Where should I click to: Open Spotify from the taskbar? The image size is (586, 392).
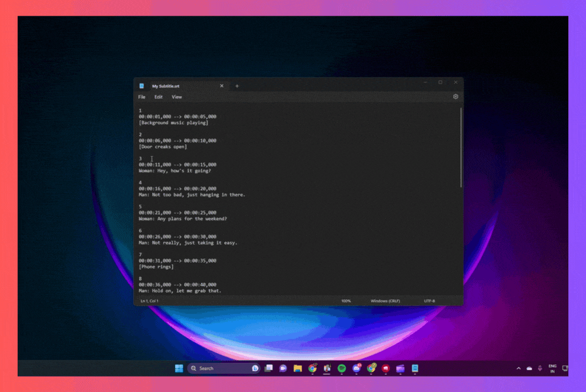click(x=342, y=369)
